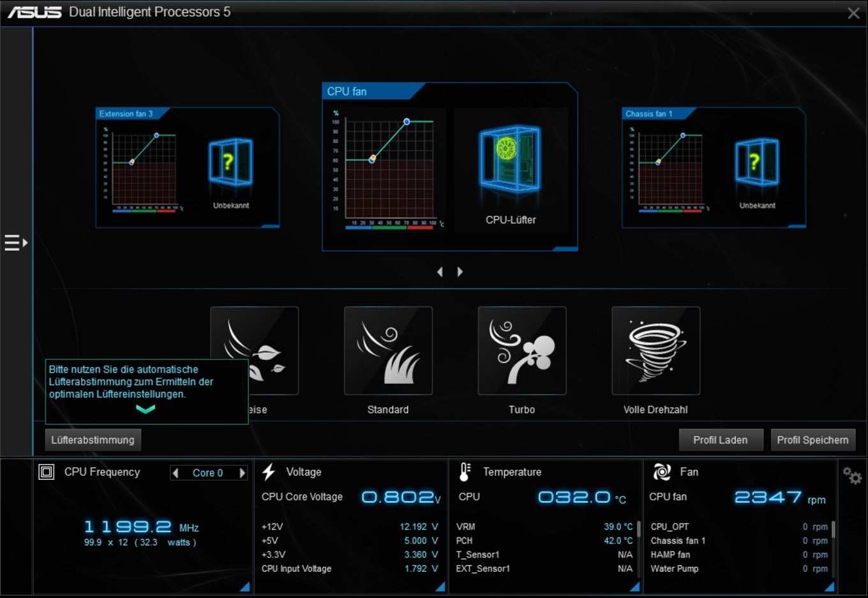Screen dimensions: 868x598
Task: Expand the Voltage panel corner triangle
Action: 440,587
